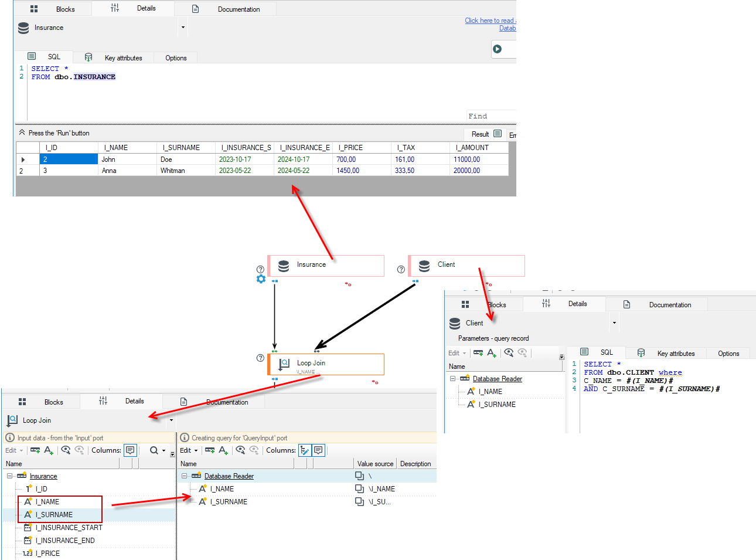
Task: Click the help icon beside Loop Join block
Action: point(260,358)
